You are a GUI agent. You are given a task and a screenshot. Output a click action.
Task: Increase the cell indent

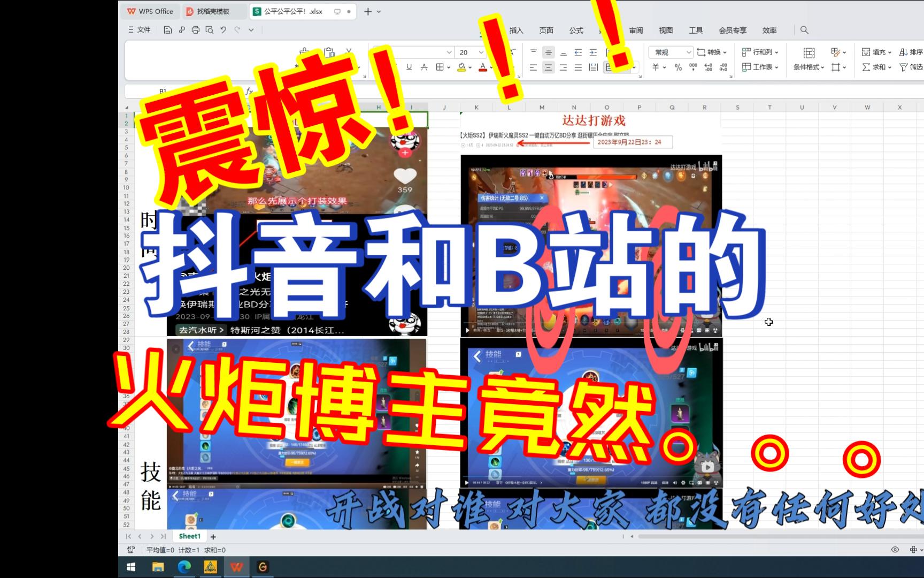click(593, 52)
